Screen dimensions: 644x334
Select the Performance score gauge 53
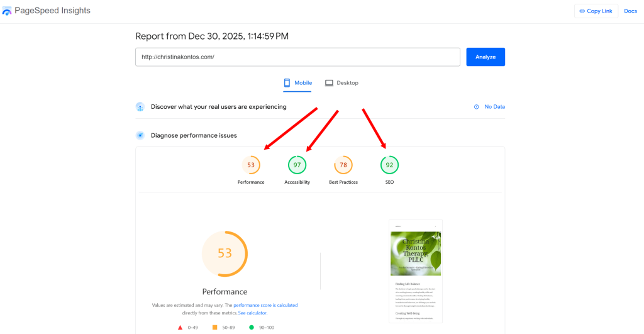point(251,165)
